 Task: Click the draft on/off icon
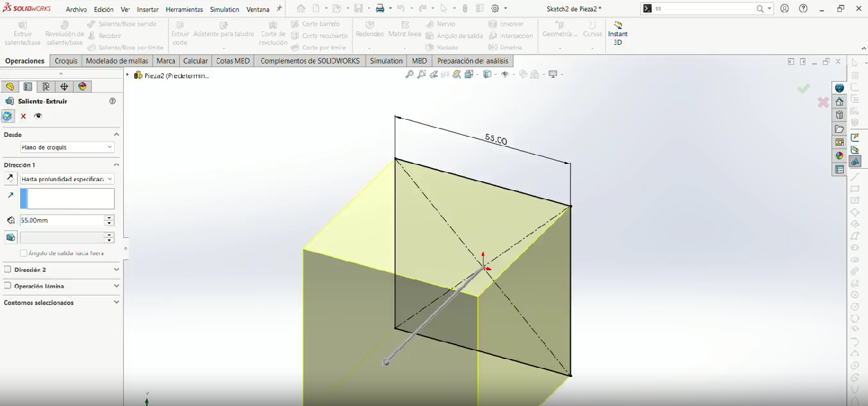pos(10,237)
